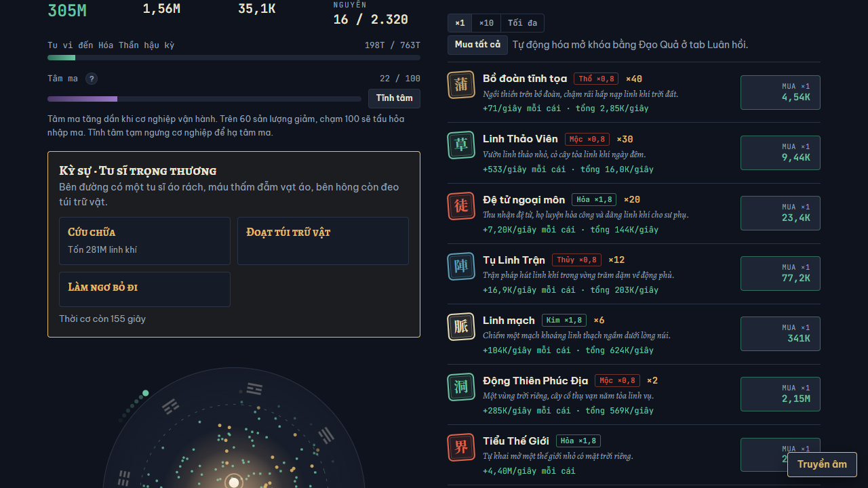Buy Bồ đoàn tĩnh tọa for 4,54K

[781, 92]
